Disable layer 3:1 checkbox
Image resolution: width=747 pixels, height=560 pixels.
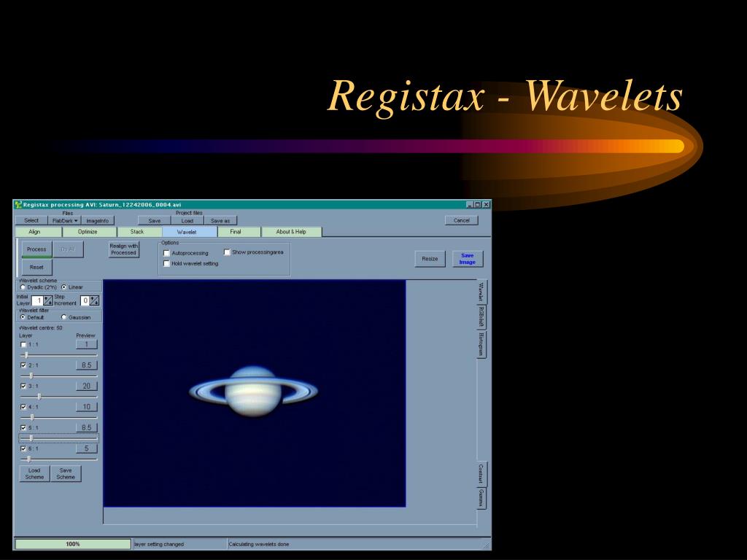[x=23, y=386]
